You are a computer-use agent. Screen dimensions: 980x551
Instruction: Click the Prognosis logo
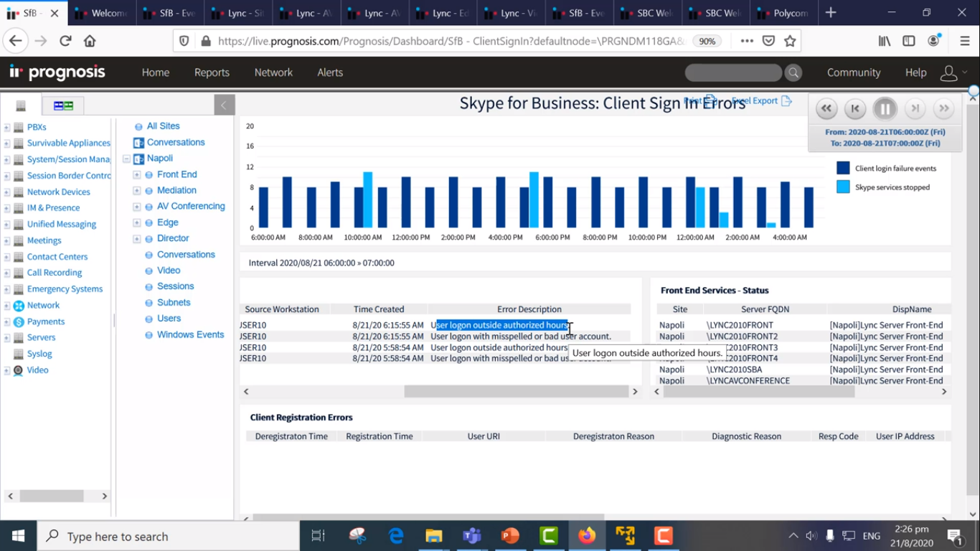57,72
